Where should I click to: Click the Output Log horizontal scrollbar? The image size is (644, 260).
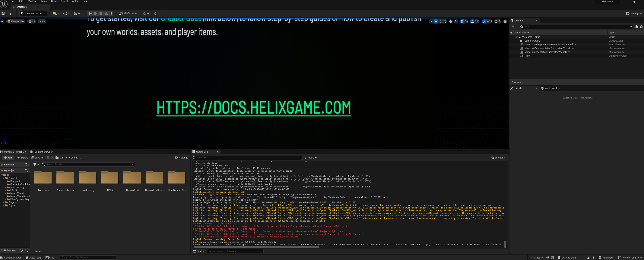click(256, 247)
